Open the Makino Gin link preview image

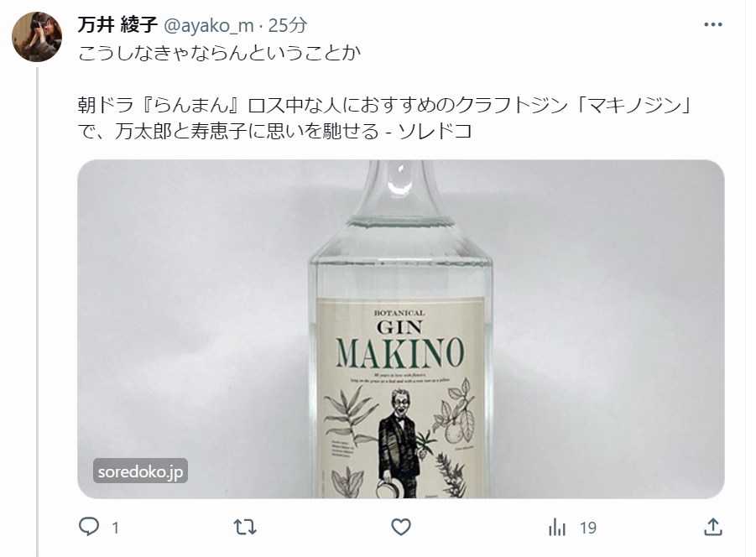401,329
